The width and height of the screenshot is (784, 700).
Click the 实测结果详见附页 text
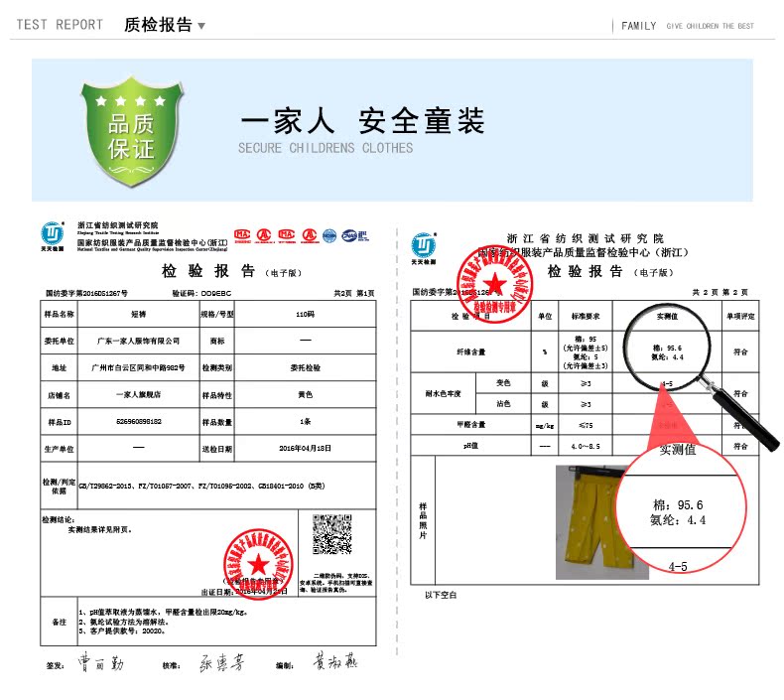click(100, 529)
